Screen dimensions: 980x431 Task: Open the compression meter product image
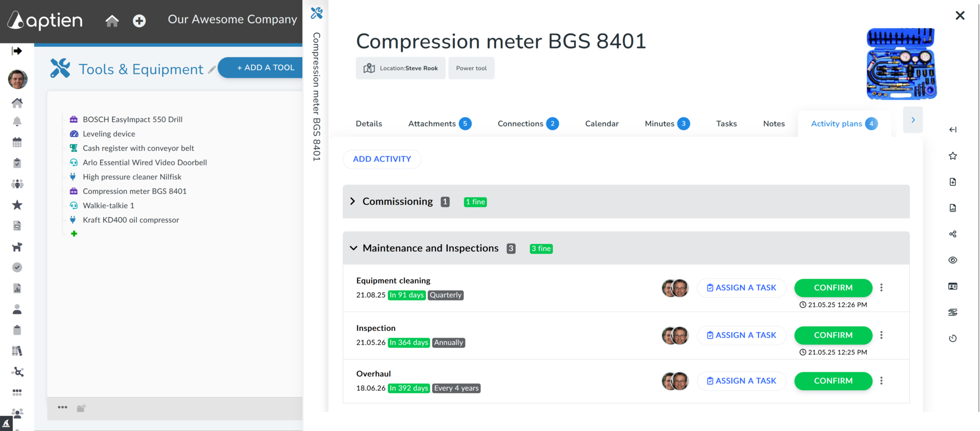click(x=901, y=64)
